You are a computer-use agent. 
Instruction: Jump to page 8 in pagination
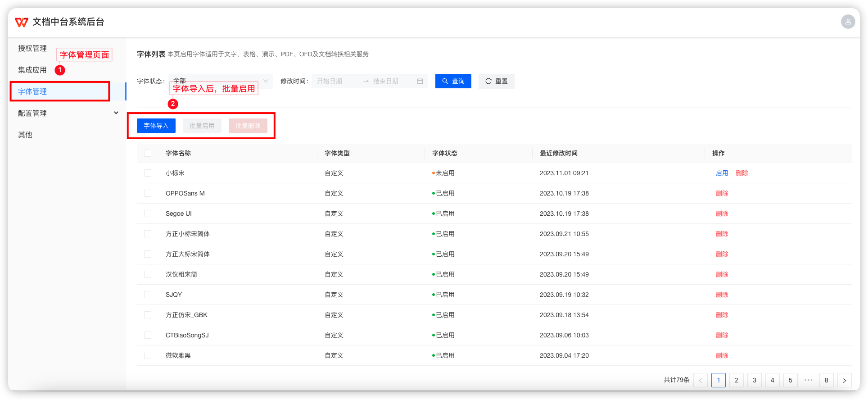point(826,380)
